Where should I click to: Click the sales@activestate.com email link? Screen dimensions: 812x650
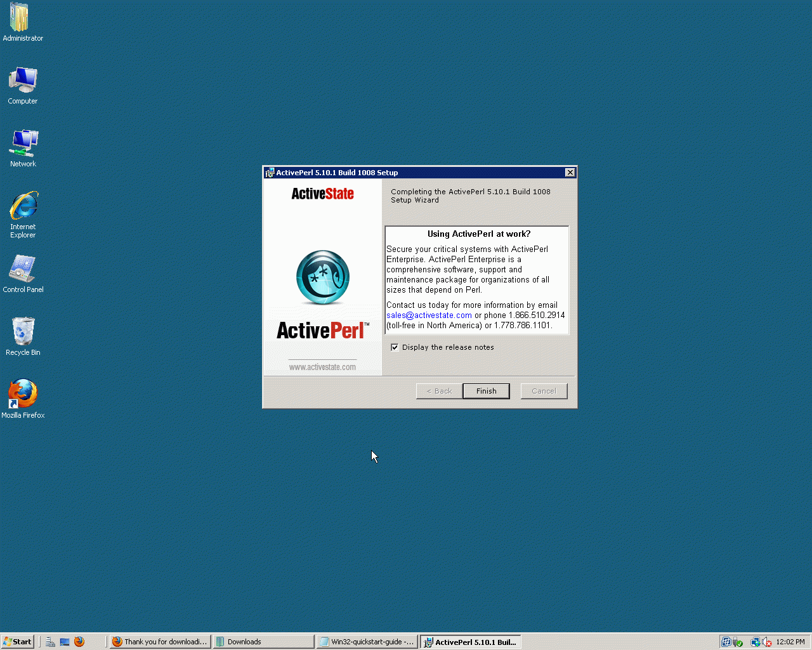pyautogui.click(x=429, y=315)
